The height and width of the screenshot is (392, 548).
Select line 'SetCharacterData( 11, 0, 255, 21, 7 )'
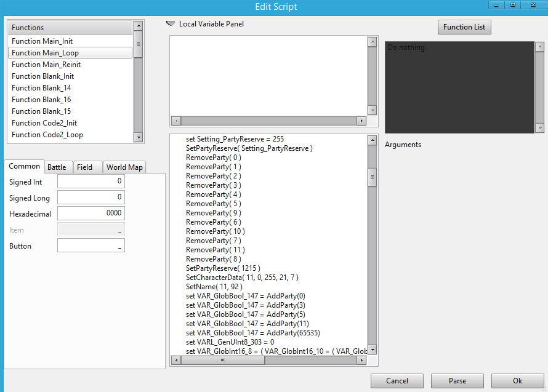click(242, 278)
